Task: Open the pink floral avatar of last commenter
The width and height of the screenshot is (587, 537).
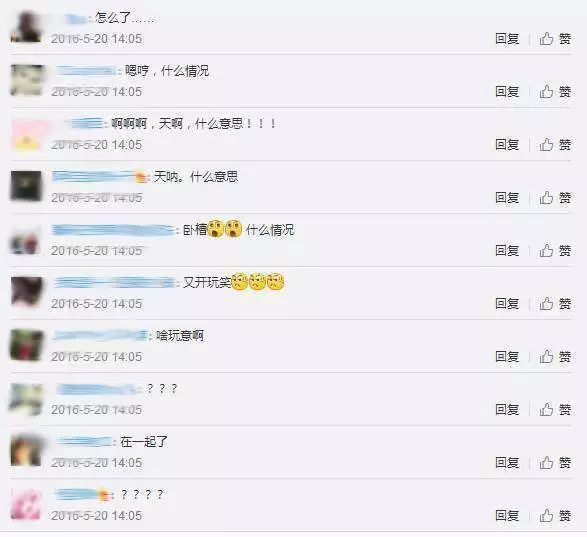Action: (x=26, y=504)
